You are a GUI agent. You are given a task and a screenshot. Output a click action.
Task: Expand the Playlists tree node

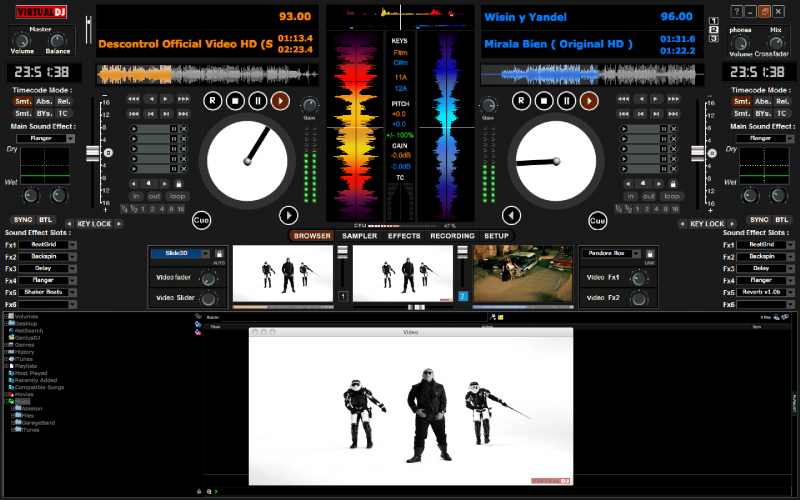click(7, 366)
